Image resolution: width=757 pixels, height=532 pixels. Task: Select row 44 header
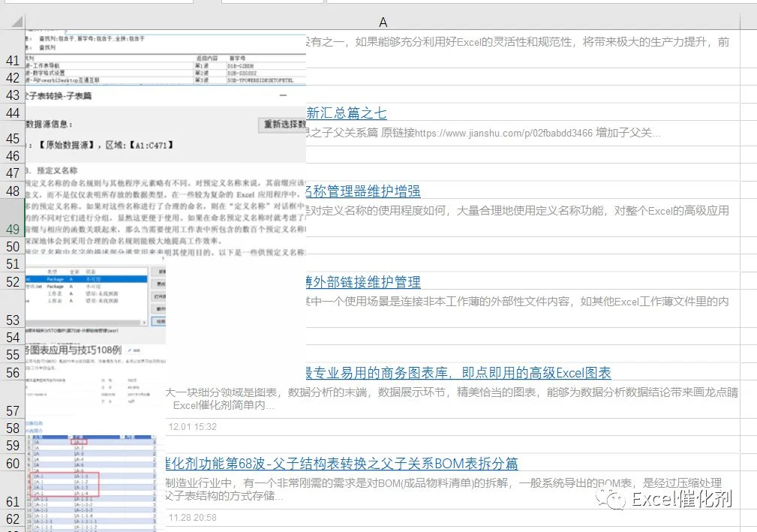(13, 113)
